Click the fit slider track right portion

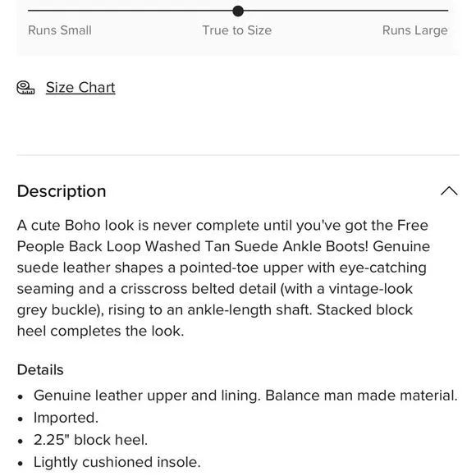pos(346,11)
